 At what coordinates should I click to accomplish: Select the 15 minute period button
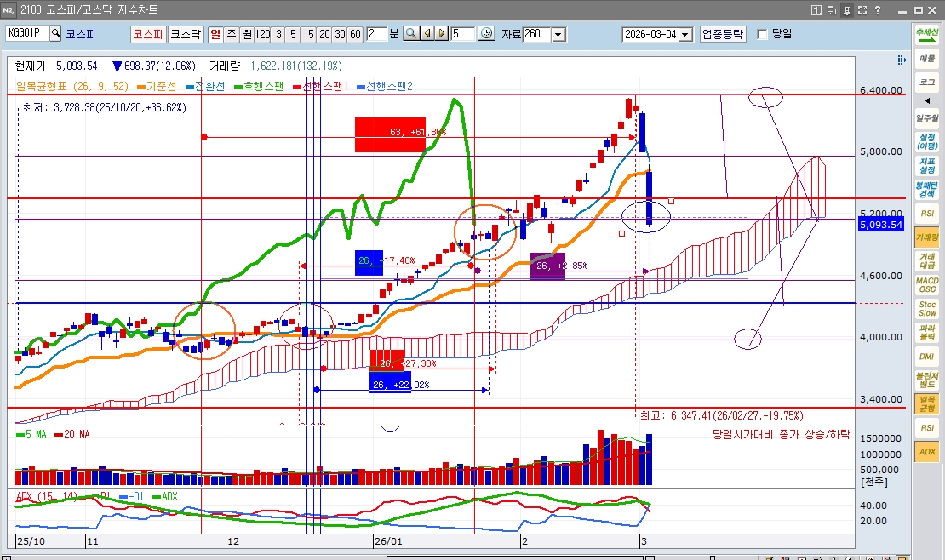[308, 34]
